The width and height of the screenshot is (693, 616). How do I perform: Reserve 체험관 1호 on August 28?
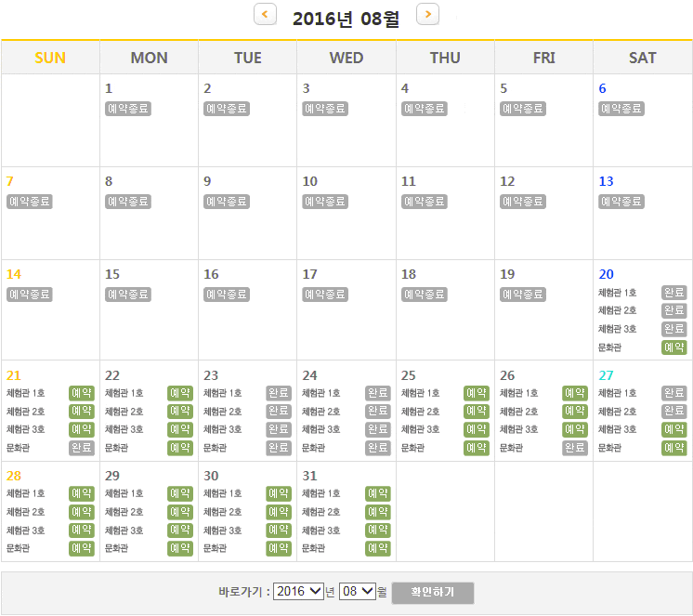pyautogui.click(x=82, y=493)
